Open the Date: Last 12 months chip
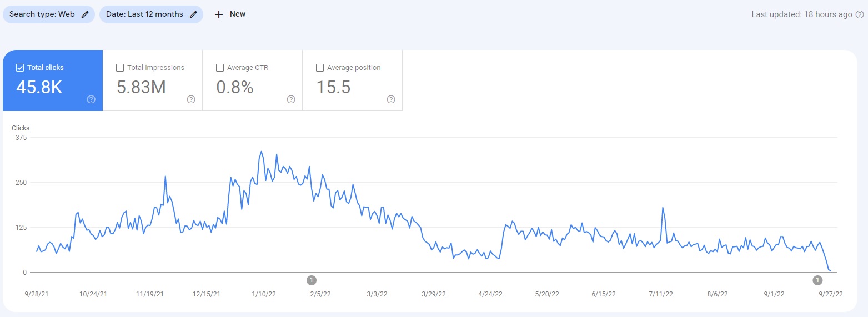 151,14
